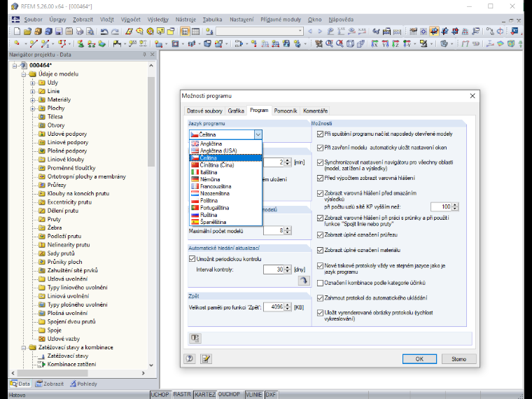Click the reset defaults icon in dialog

195,338
